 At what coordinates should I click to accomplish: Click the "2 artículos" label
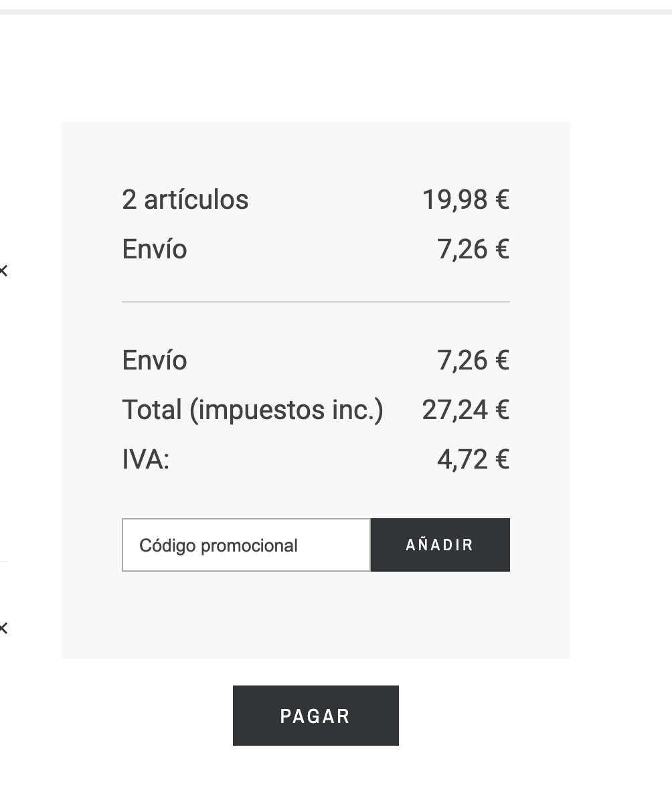point(185,199)
